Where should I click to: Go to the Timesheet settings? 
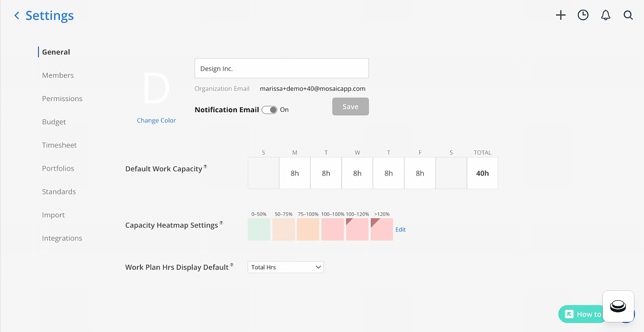tap(59, 145)
